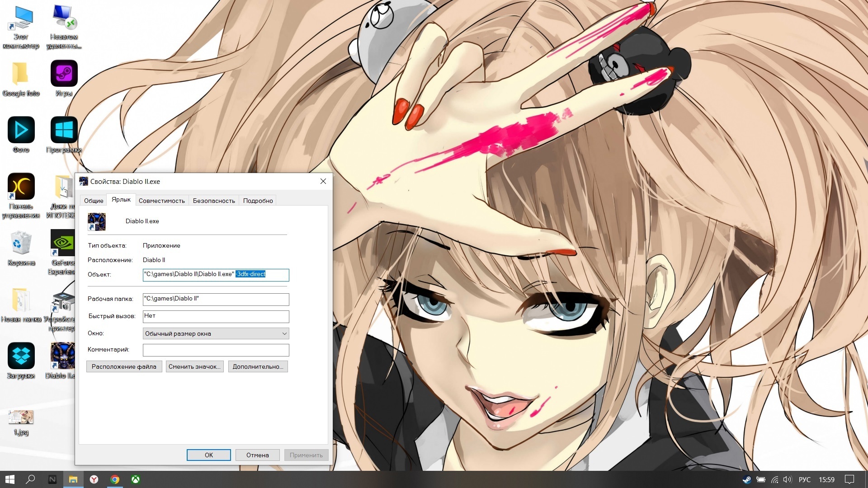Select the 'Фото' desktop icon
868x488 pixels.
pyautogui.click(x=21, y=136)
